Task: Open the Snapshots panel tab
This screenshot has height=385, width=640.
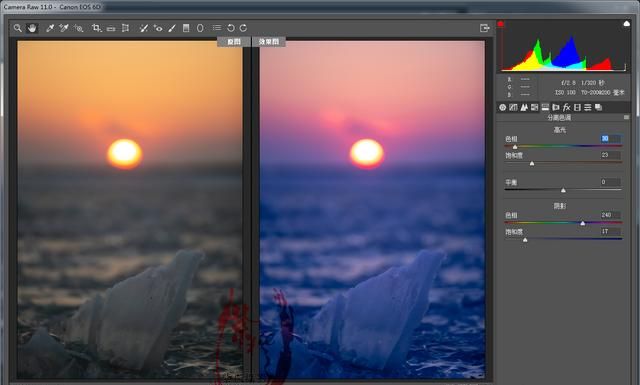Action: tap(598, 107)
